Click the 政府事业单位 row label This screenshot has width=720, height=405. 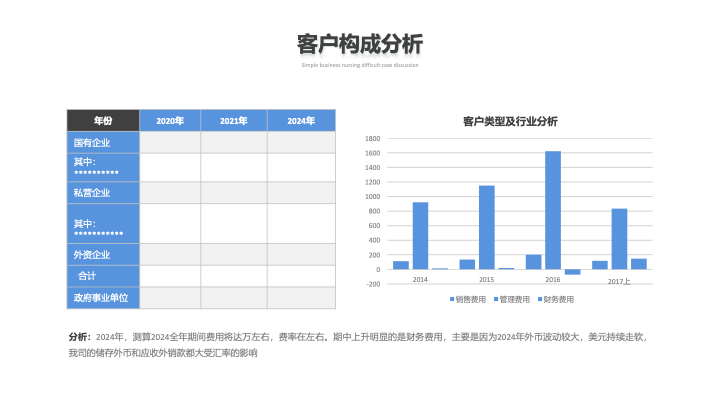pyautogui.click(x=101, y=298)
